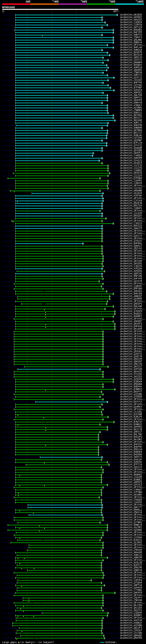
Task: Click the UniRef100_B7FMW7 entry
Action: (131, 87)
